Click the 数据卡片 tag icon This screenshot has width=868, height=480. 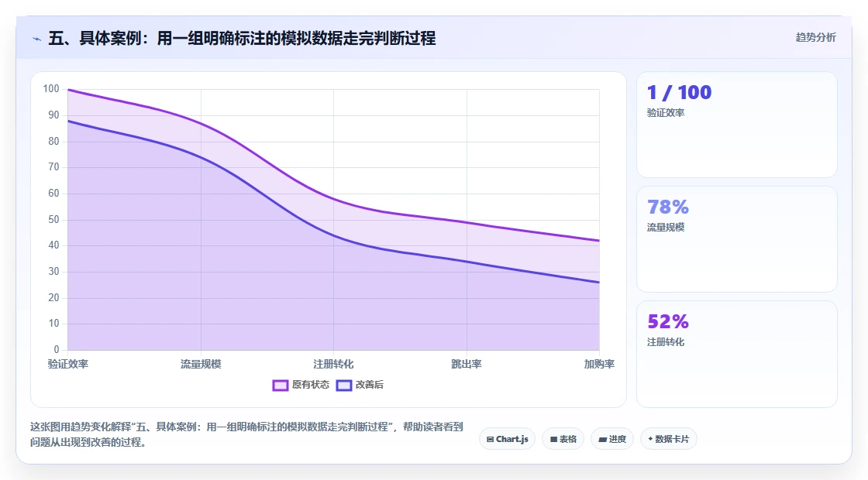pos(650,439)
